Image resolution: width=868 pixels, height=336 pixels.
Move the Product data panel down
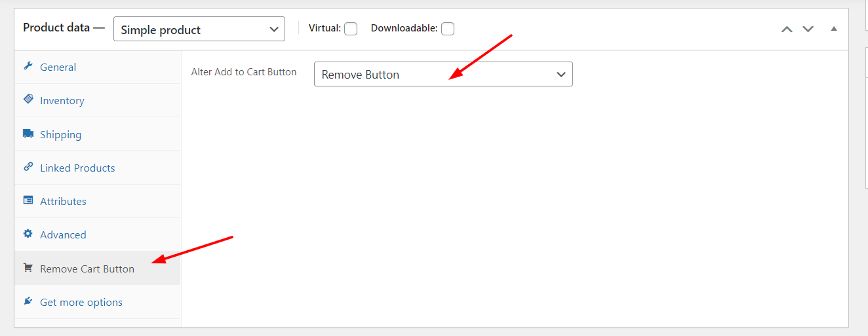pyautogui.click(x=808, y=29)
